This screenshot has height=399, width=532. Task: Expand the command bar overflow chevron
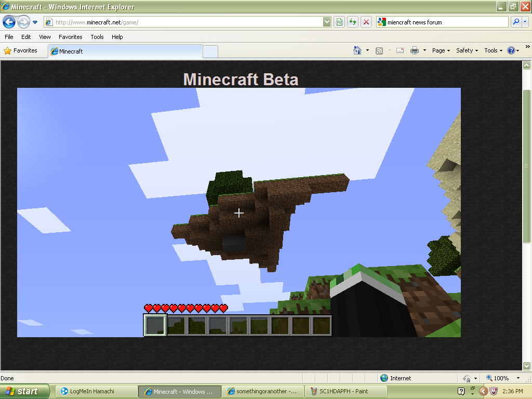(x=528, y=46)
